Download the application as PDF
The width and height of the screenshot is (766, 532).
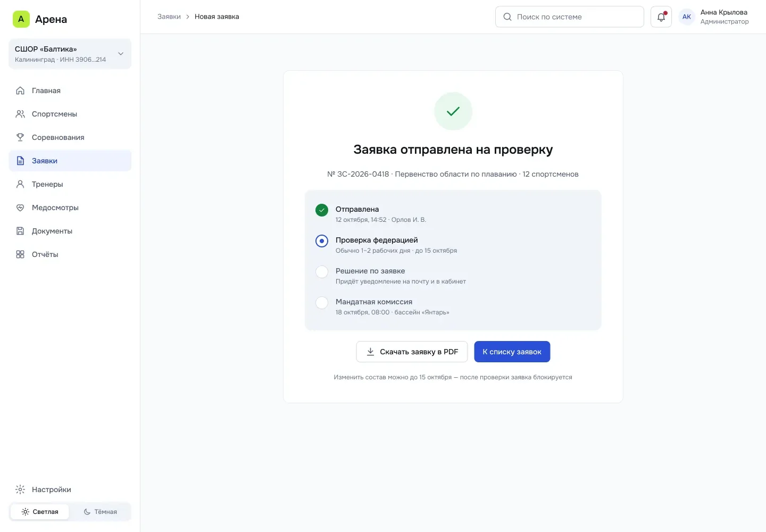[x=412, y=352]
